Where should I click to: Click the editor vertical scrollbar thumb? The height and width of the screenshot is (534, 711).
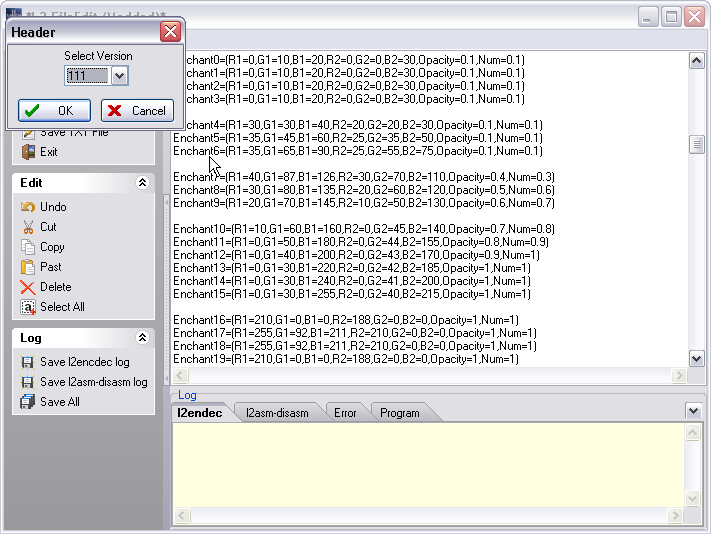click(x=696, y=145)
